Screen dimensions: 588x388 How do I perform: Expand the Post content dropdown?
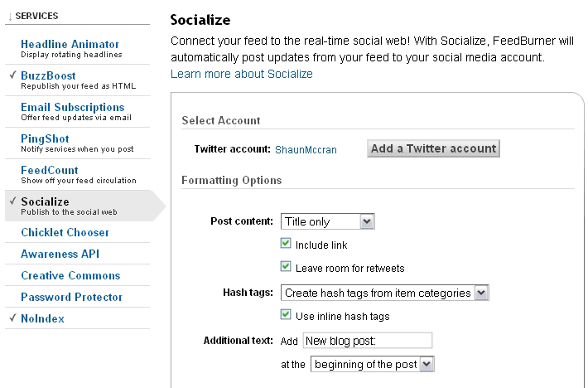click(x=327, y=221)
